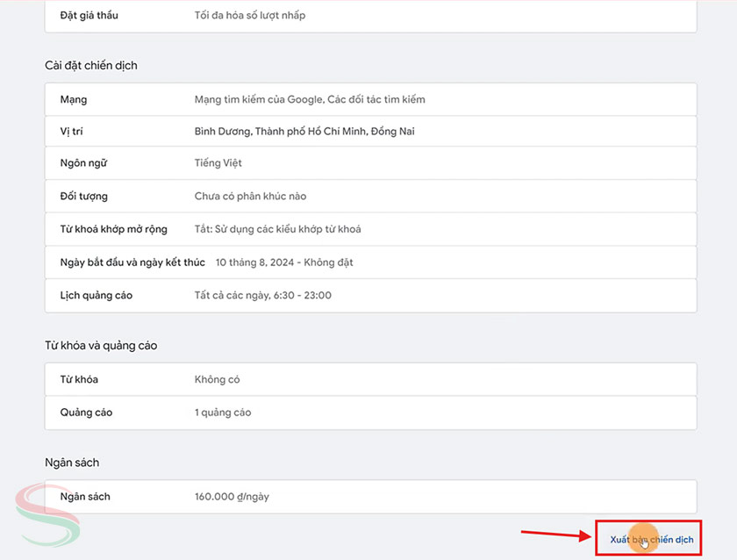Click location value Bình Dương, Thành phố Hồ Chí Minh

304,131
